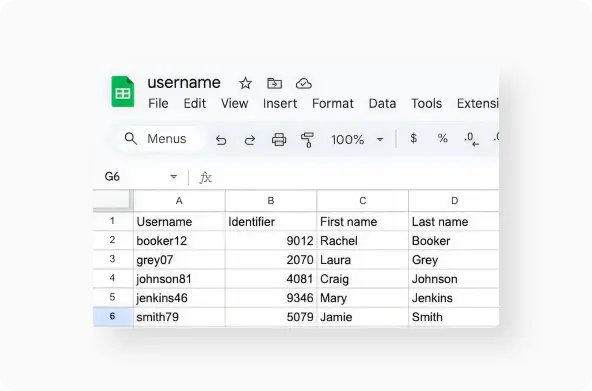This screenshot has height=391, width=592.
Task: Decrease decimal places button
Action: [471, 139]
